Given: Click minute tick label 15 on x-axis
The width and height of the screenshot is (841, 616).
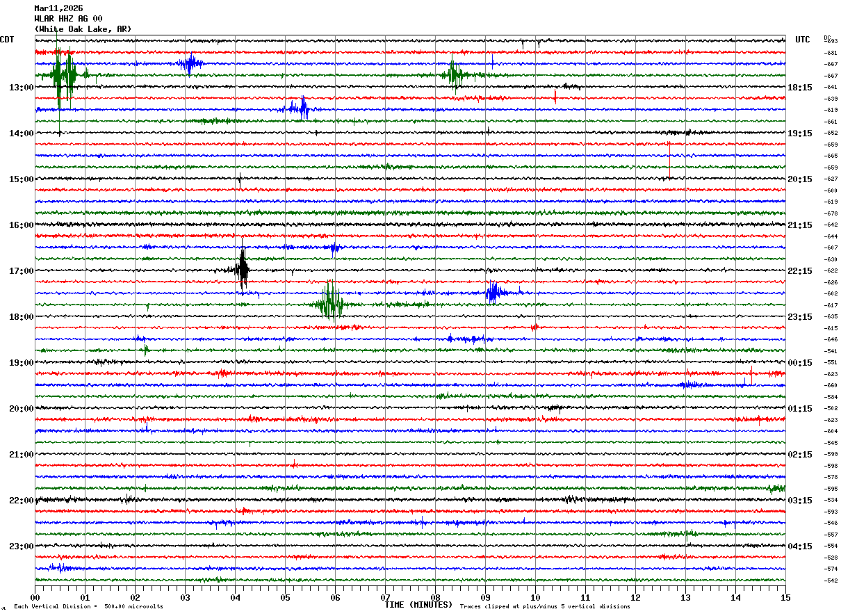Looking at the screenshot, I should coord(785,597).
